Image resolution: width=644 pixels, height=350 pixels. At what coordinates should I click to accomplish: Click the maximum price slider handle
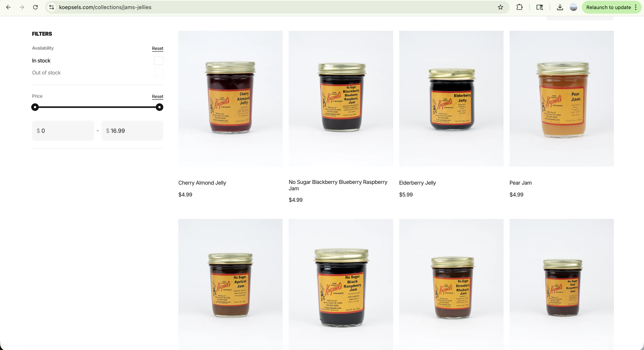coord(159,107)
